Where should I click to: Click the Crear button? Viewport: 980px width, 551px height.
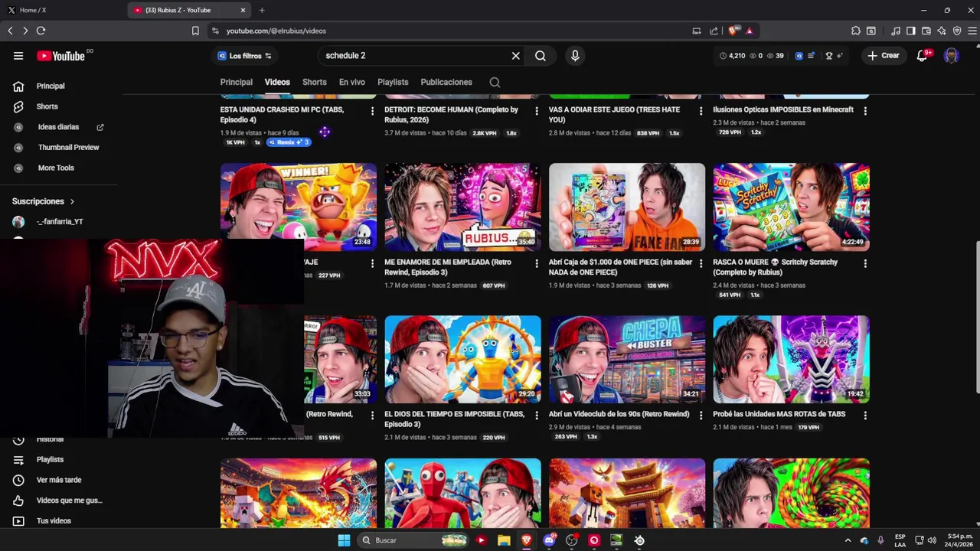click(x=883, y=56)
